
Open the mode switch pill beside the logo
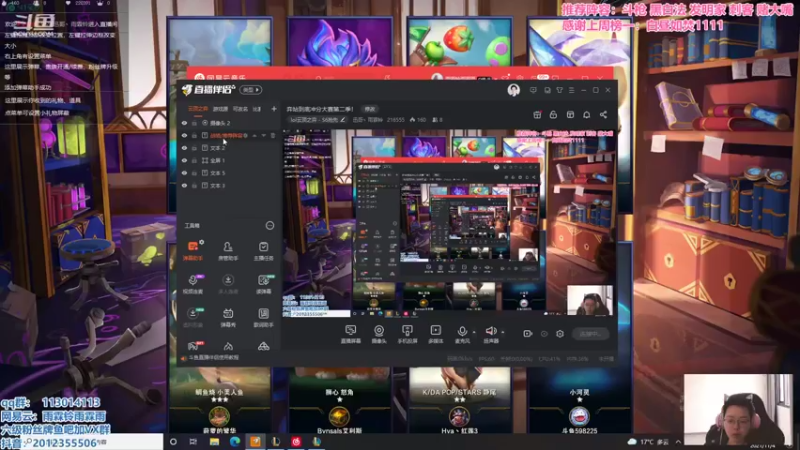251,90
